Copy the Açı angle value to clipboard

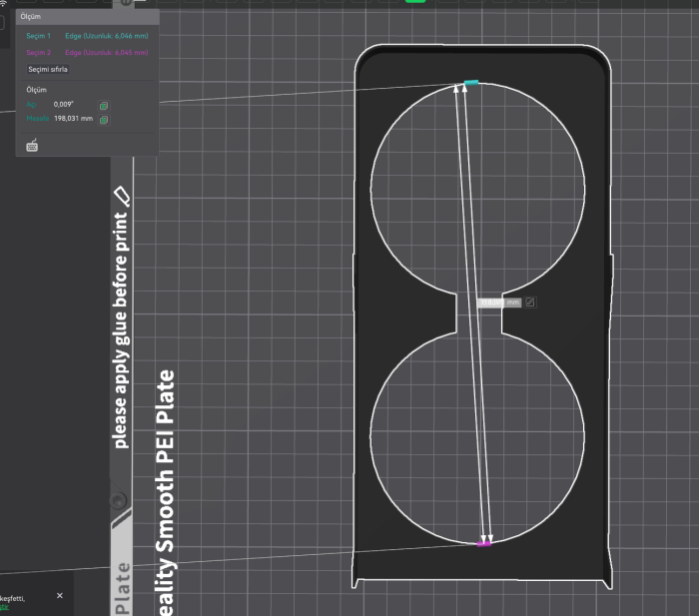coord(104,106)
